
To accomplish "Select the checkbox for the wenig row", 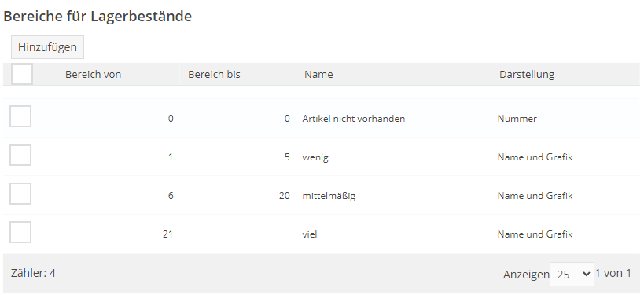I will 20,155.
